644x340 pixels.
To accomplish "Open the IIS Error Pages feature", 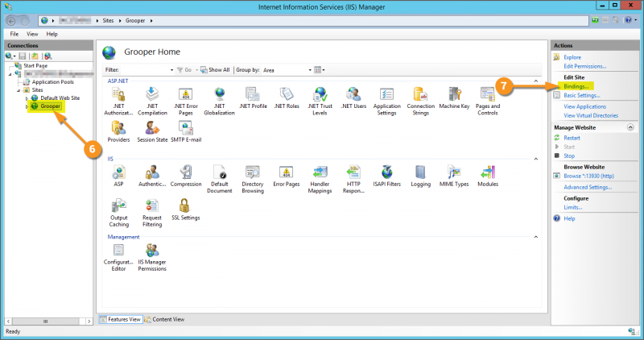I will [x=287, y=176].
